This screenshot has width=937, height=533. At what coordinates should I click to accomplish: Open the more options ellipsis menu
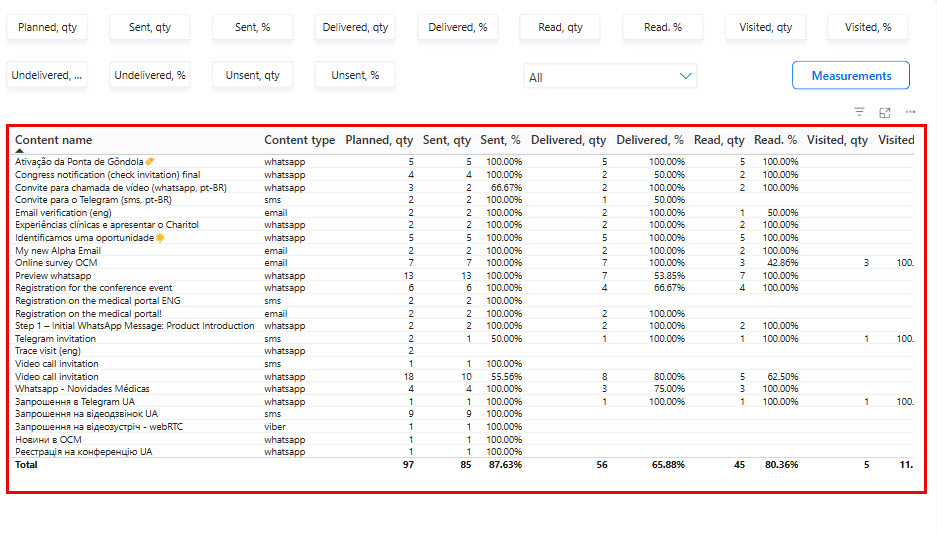[x=910, y=112]
